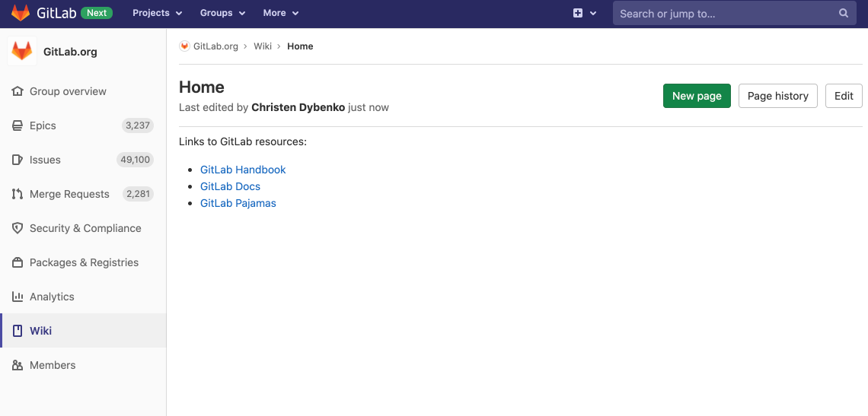Viewport: 868px width, 416px height.
Task: Click the Merge Requests icon
Action: pos(18,194)
